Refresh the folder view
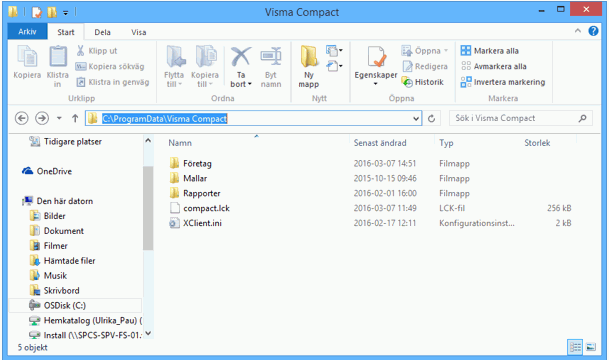 coord(432,118)
